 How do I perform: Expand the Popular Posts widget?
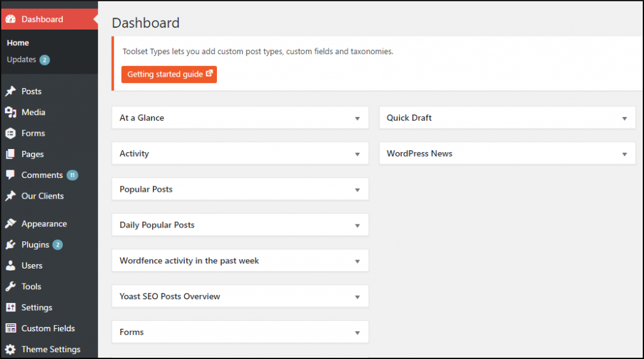click(357, 190)
